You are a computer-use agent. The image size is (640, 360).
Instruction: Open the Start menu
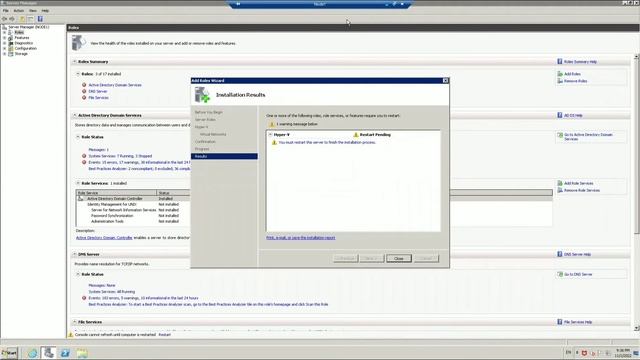[x=9, y=353]
